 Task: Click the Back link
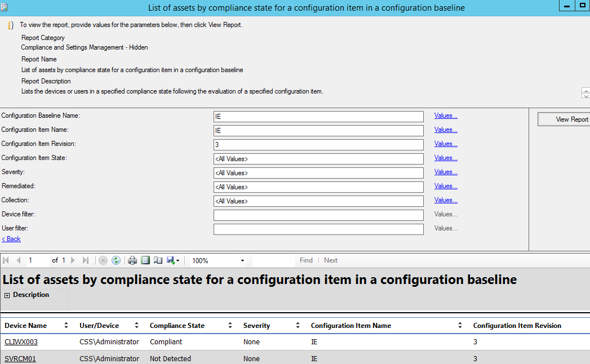(x=11, y=239)
